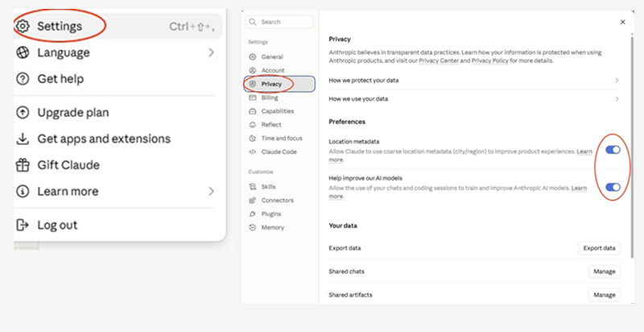This screenshot has width=644, height=332.
Task: Open How we protect your data chevron
Action: [617, 81]
